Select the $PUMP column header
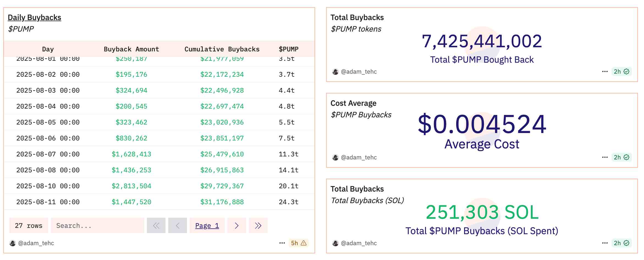This screenshot has width=644, height=260. pyautogui.click(x=288, y=49)
